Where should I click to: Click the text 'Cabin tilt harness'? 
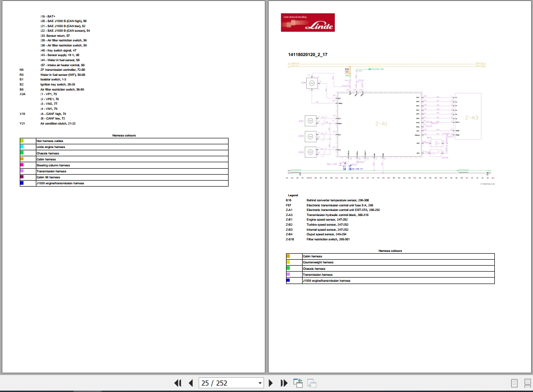tap(48, 177)
